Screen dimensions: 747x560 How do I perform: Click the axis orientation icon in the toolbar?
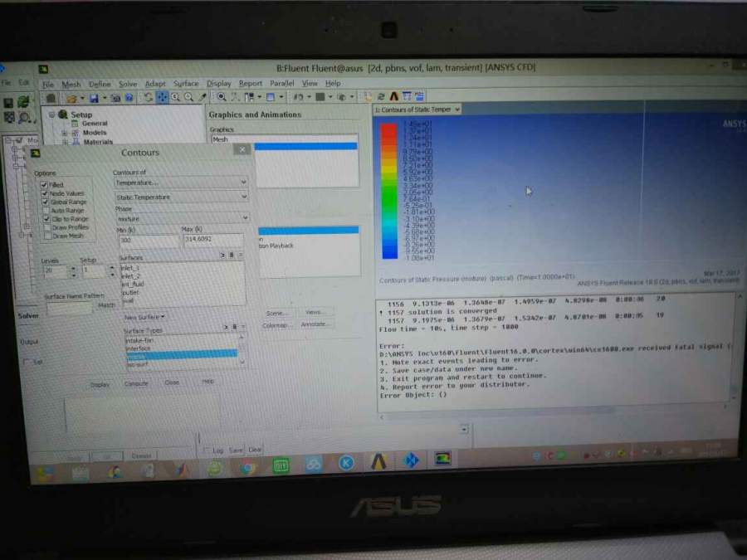coord(236,97)
